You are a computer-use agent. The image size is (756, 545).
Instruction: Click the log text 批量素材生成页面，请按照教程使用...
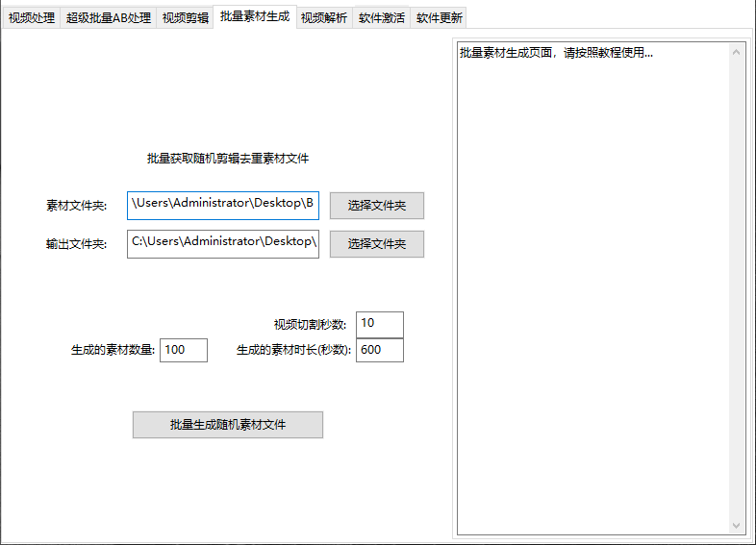click(x=556, y=53)
